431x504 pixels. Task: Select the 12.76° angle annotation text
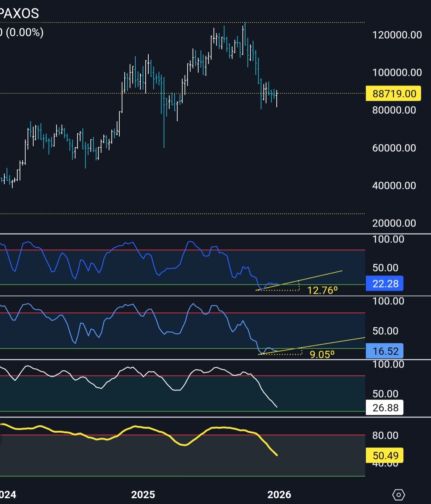tap(322, 290)
